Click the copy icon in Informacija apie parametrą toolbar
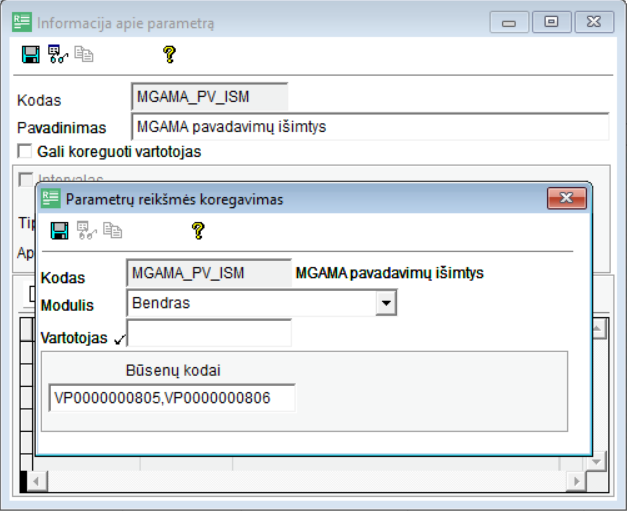 (83, 55)
